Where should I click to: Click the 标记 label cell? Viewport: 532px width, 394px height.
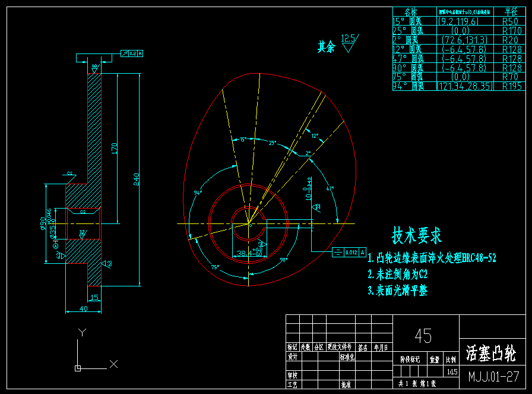pos(292,347)
